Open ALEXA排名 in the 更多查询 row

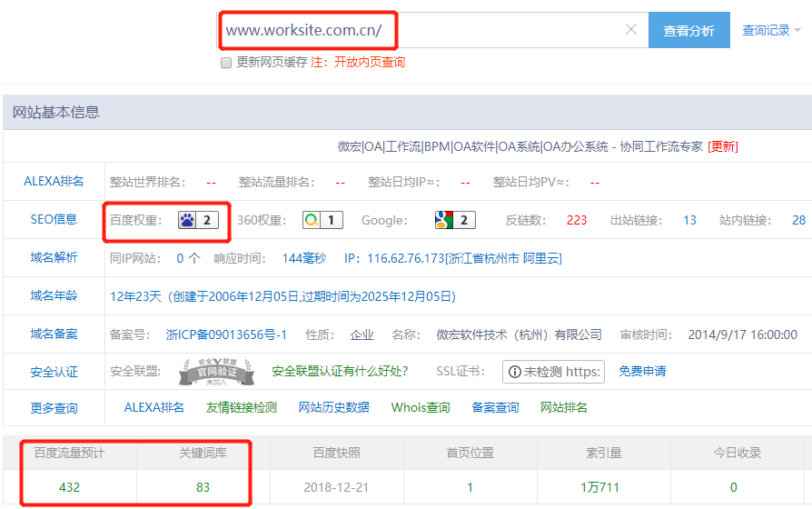click(x=153, y=408)
